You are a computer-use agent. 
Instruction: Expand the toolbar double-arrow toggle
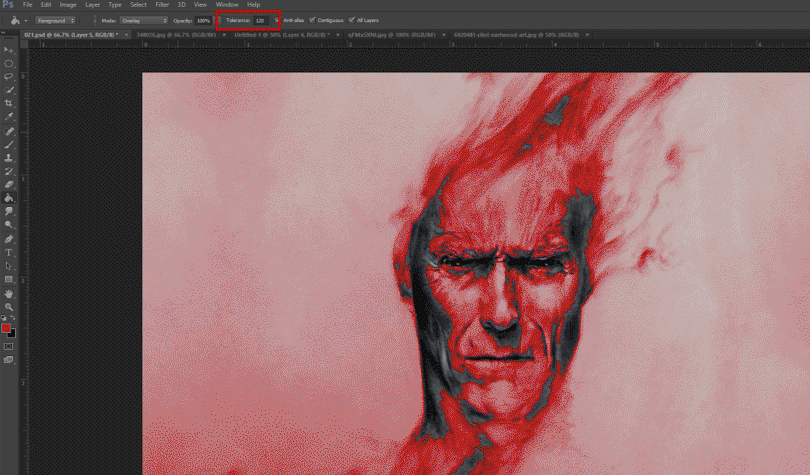click(4, 33)
